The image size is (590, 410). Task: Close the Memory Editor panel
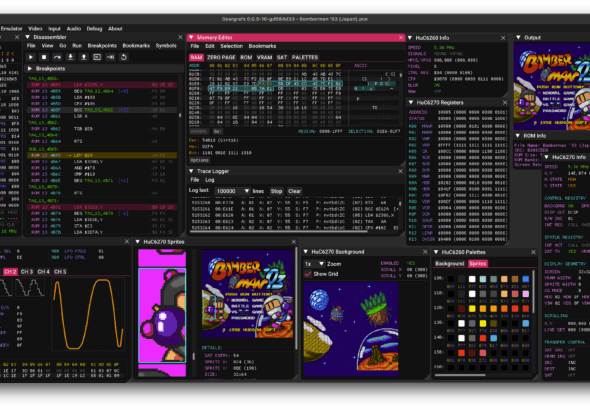[x=401, y=38]
